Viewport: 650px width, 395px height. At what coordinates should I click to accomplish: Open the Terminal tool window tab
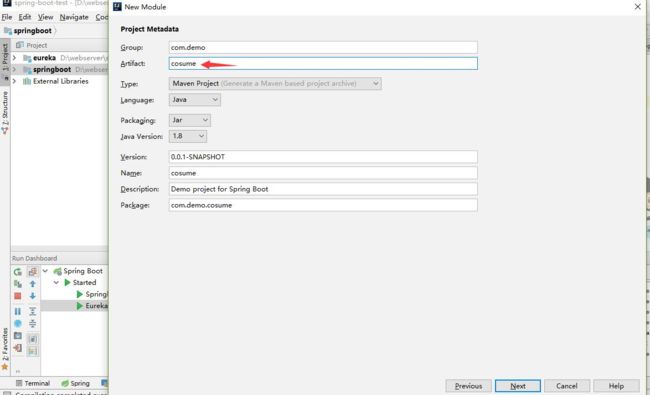tap(33, 383)
